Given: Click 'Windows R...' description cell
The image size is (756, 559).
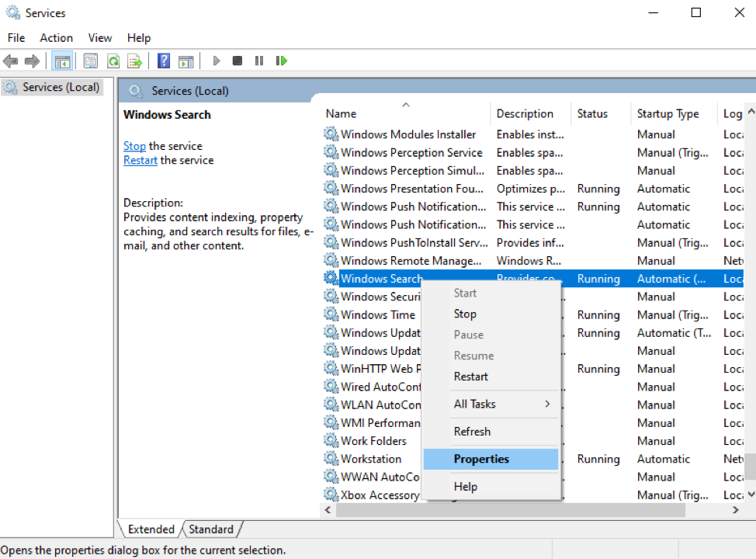Looking at the screenshot, I should (529, 260).
